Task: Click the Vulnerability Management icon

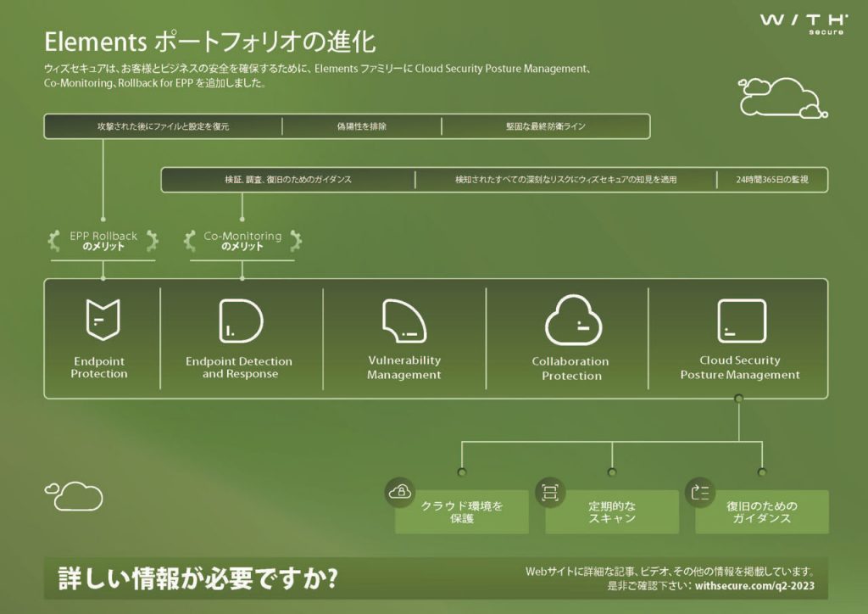Action: [404, 321]
